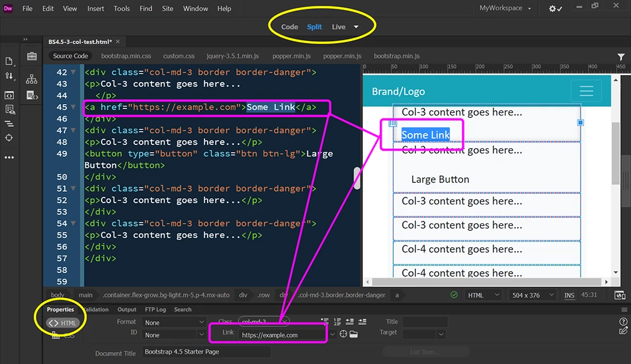Click the Link input field with https://example.com
Viewport: 631px width, 364px height.
coord(282,334)
